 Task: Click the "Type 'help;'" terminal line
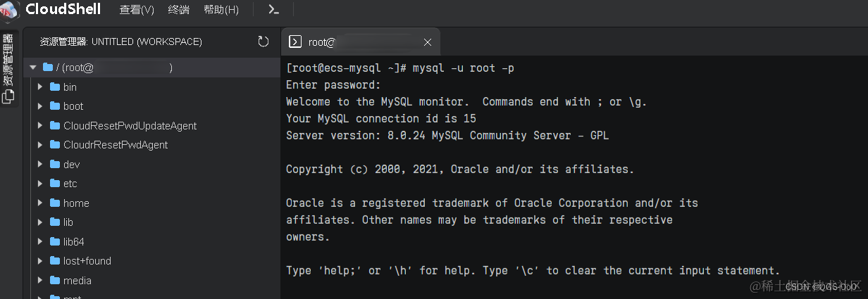coord(533,271)
